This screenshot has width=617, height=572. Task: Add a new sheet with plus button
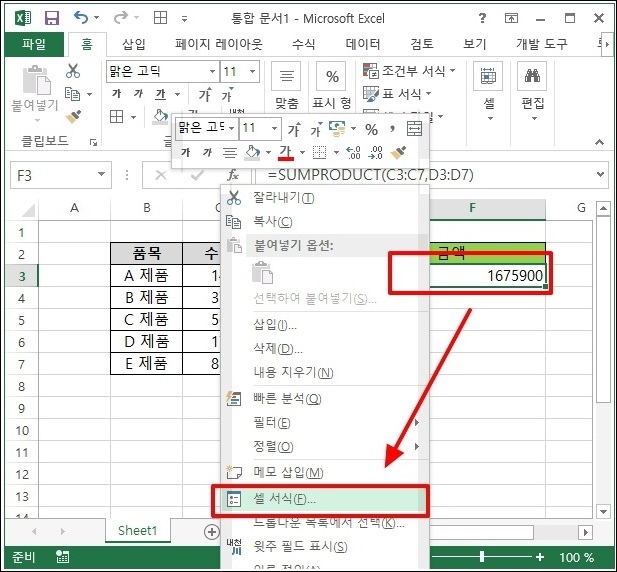[x=212, y=532]
